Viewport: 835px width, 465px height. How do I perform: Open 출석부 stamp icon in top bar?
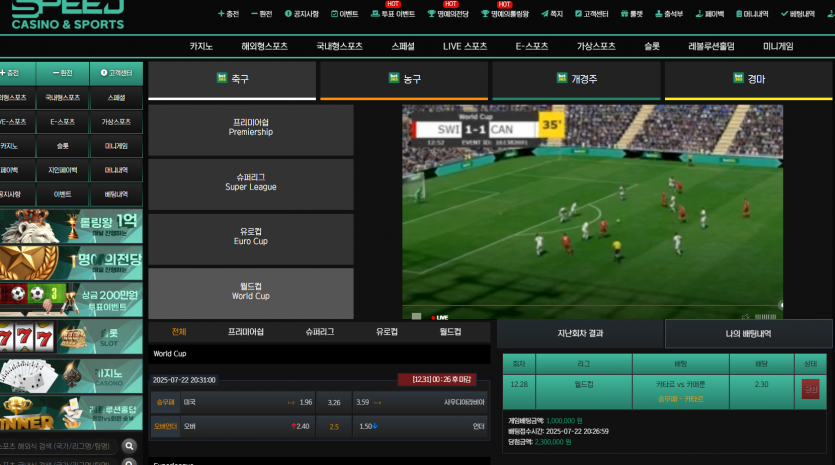tap(659, 14)
